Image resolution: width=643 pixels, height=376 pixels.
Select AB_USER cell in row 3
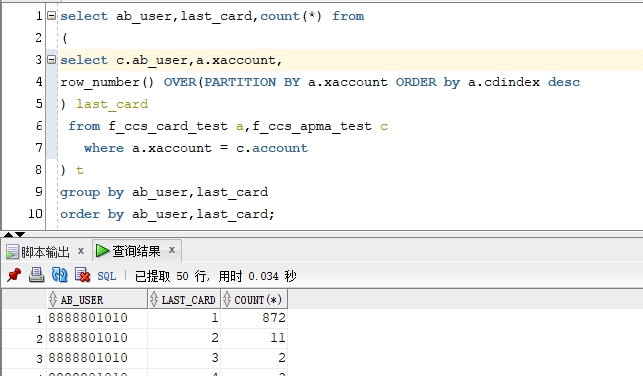coord(97,358)
